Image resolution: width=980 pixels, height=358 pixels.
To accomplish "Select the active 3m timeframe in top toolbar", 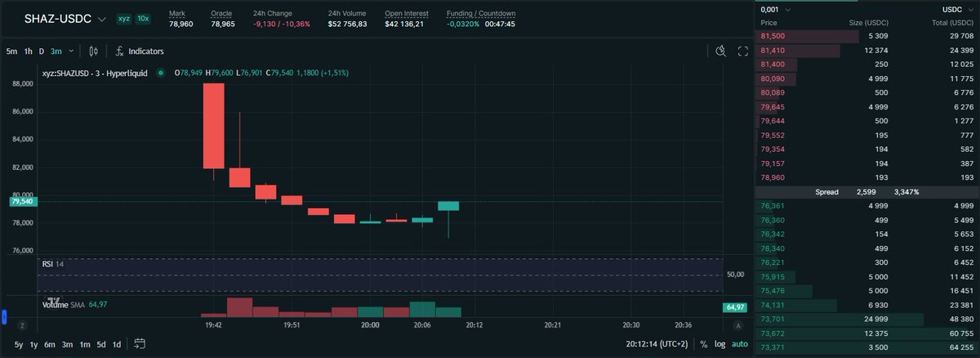I will pyautogui.click(x=56, y=51).
